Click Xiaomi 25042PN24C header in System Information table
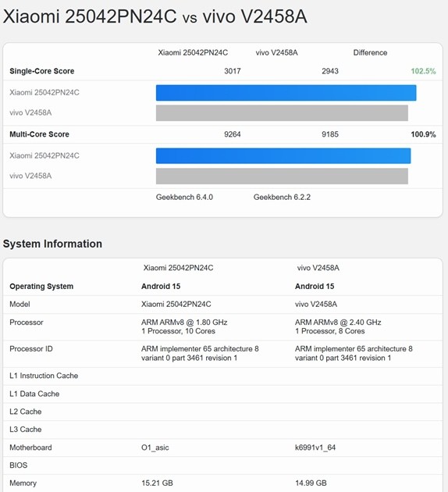Screen dimensions: 448x492 point(178,268)
